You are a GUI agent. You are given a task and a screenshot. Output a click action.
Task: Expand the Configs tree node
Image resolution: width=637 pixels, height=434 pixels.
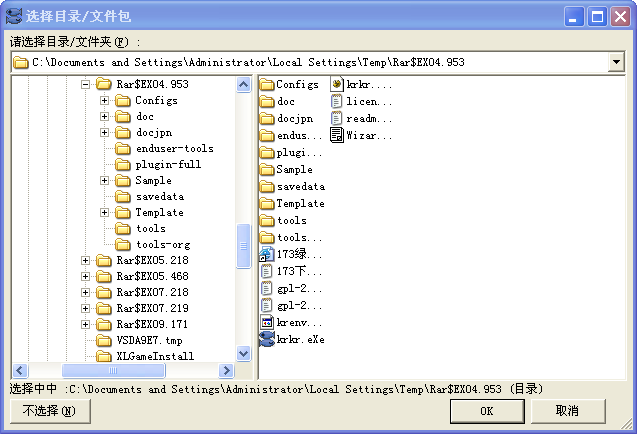coord(105,101)
